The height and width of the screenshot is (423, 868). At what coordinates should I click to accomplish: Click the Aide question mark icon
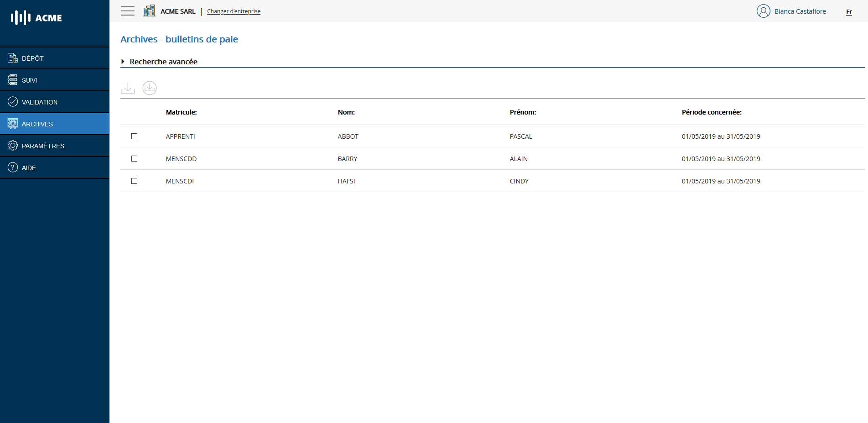[x=13, y=167]
